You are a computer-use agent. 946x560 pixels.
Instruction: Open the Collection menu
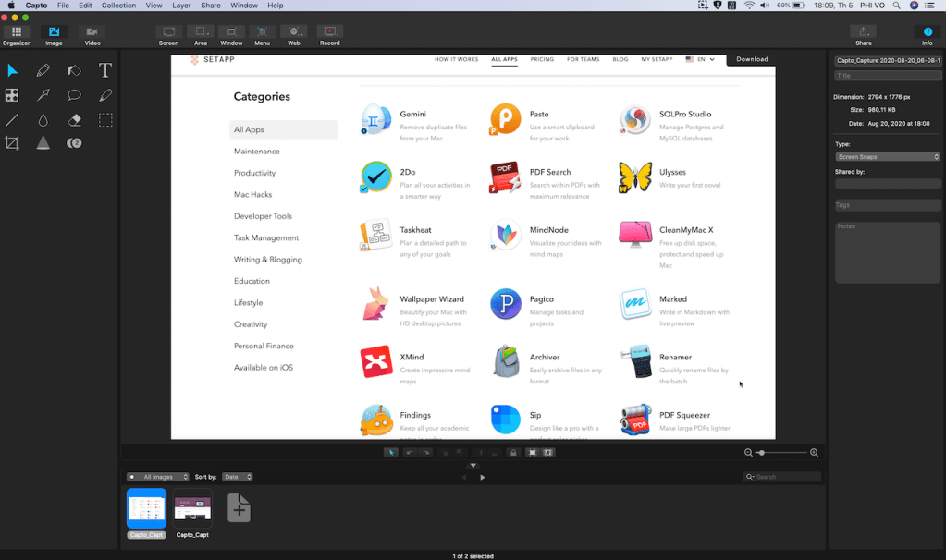[x=118, y=6]
